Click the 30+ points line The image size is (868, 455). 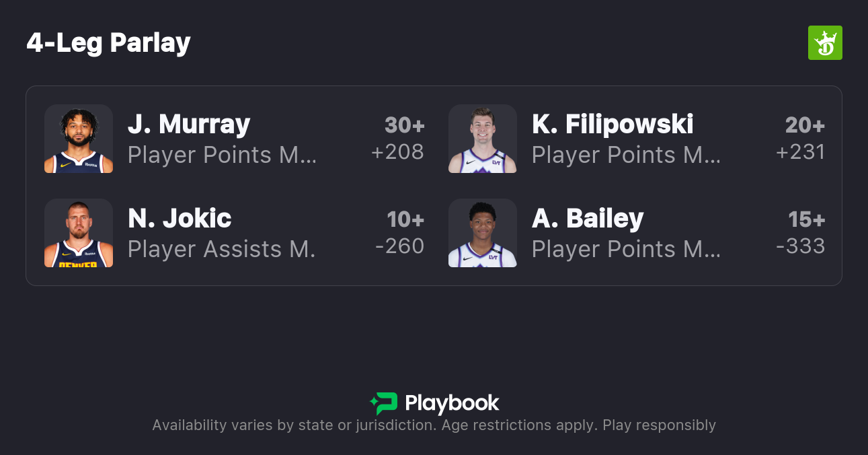click(404, 125)
